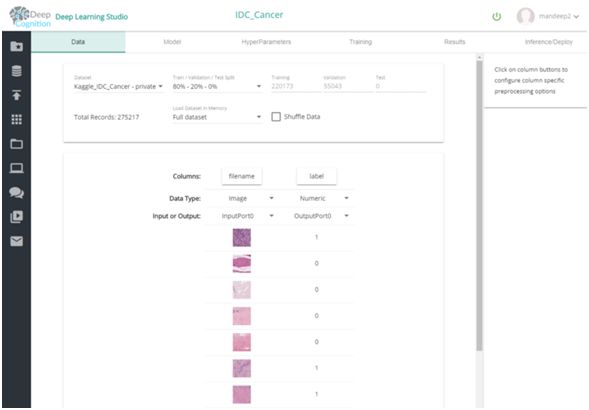Screen dimensions: 589x410
Task: Click the Columns: row label
Action: tap(187, 176)
